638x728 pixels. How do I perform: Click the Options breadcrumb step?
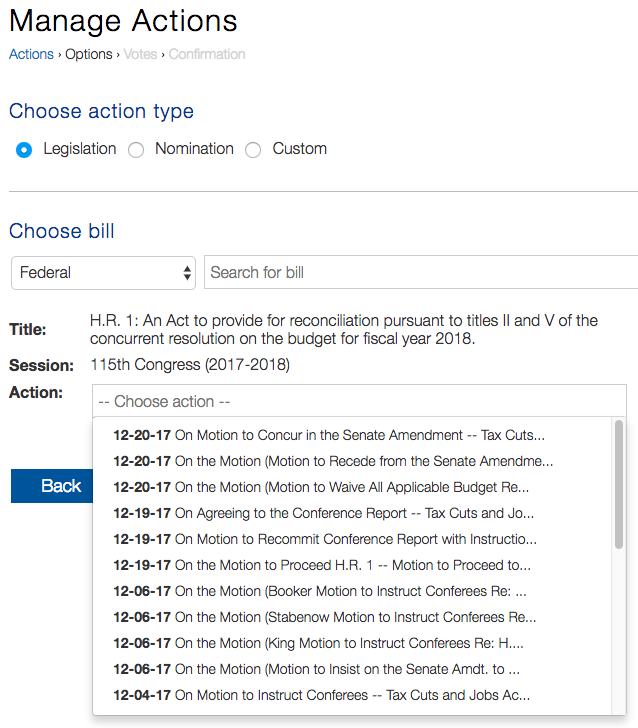click(89, 54)
